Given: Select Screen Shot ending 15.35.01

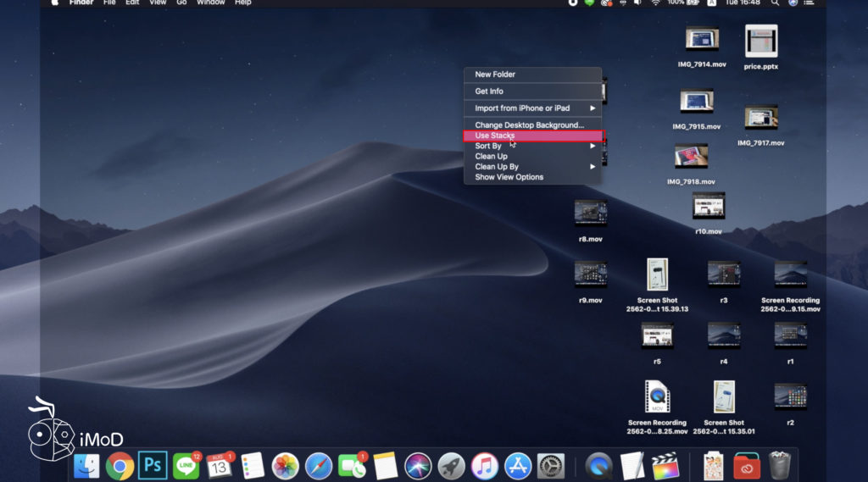Looking at the screenshot, I should tap(724, 396).
